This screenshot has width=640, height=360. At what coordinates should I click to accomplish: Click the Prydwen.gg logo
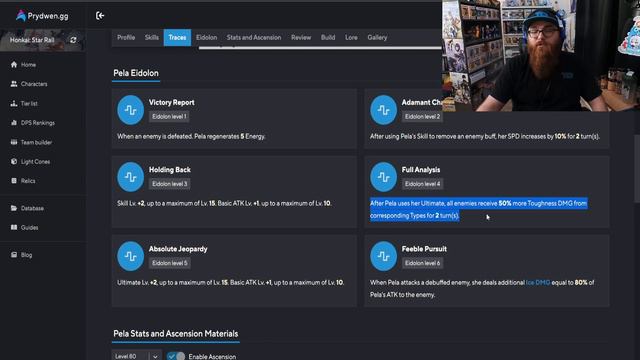point(42,16)
